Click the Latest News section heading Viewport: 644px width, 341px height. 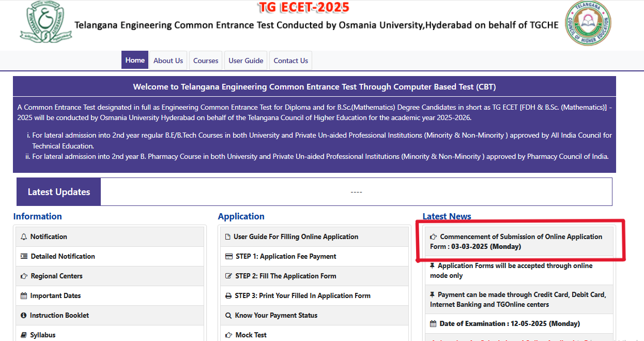[x=447, y=216]
